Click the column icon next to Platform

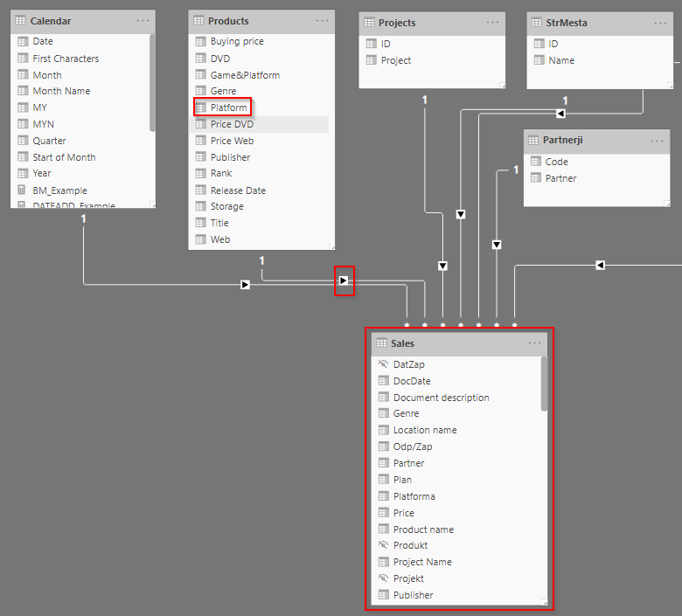point(200,107)
